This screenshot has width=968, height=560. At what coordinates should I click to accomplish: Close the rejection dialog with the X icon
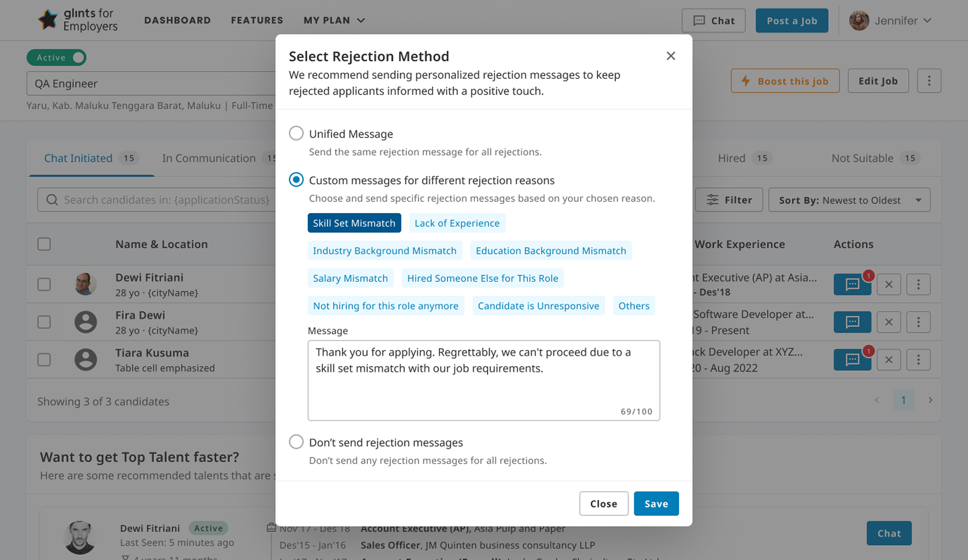(671, 56)
